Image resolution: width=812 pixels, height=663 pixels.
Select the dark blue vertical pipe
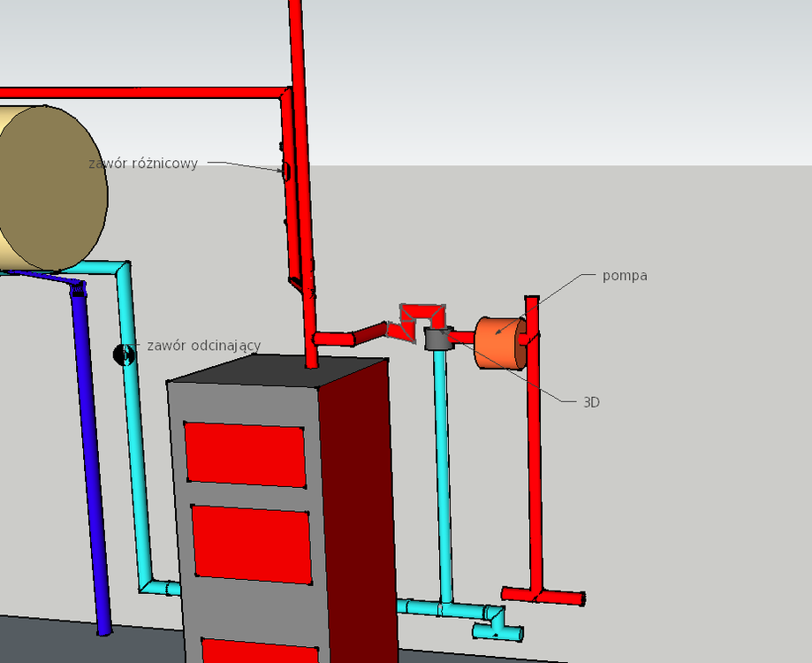[x=92, y=460]
